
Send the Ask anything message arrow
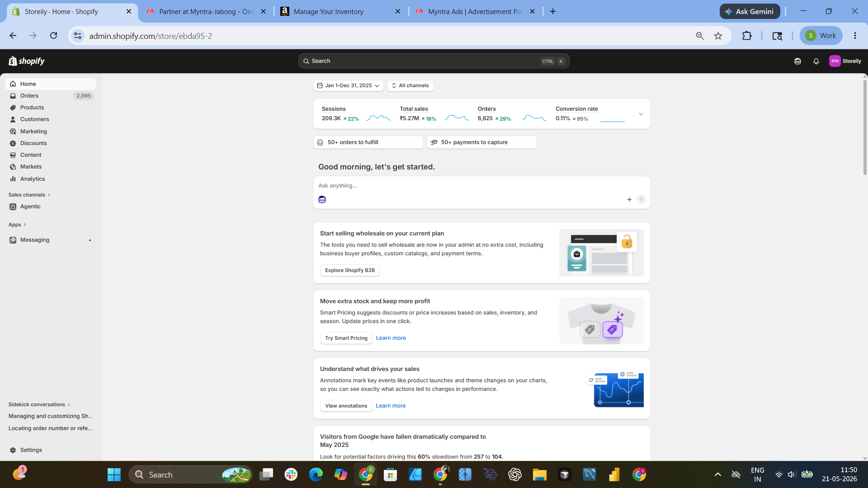[x=641, y=199]
